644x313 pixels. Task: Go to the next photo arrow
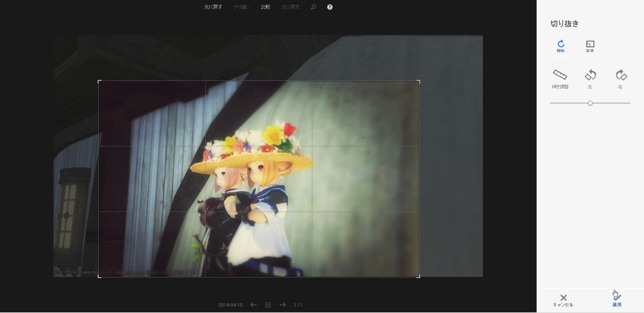pyautogui.click(x=283, y=305)
